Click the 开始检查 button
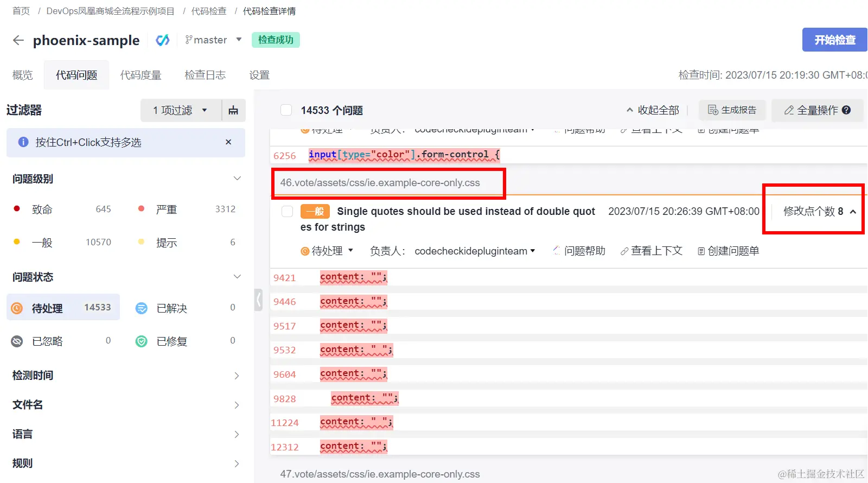This screenshot has width=868, height=483. [835, 40]
